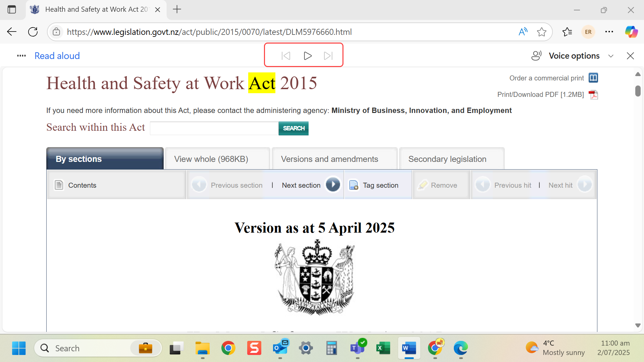Viewport: 644px width, 362px height.
Task: Open Microsoft Edge from taskbar
Action: point(461,348)
